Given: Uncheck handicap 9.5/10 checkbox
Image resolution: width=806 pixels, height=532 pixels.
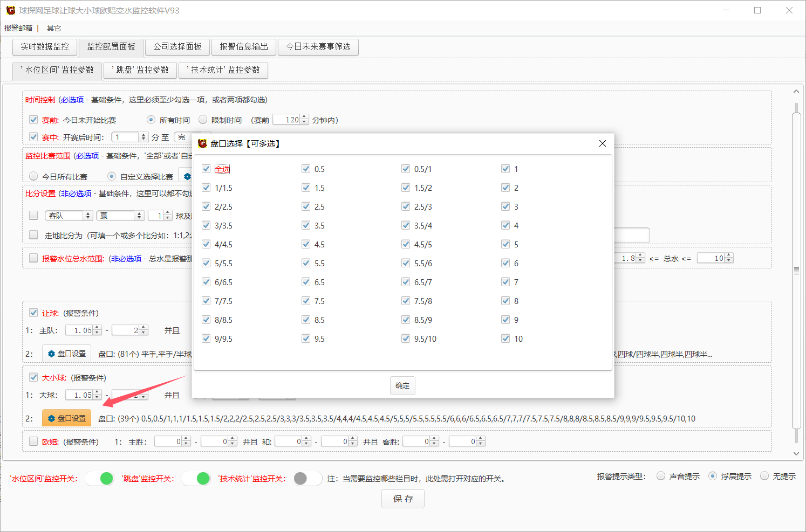Looking at the screenshot, I should coord(406,338).
